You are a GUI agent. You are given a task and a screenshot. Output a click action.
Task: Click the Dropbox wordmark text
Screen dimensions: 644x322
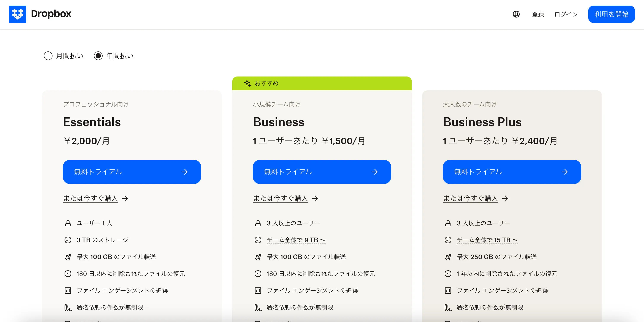pyautogui.click(x=51, y=14)
